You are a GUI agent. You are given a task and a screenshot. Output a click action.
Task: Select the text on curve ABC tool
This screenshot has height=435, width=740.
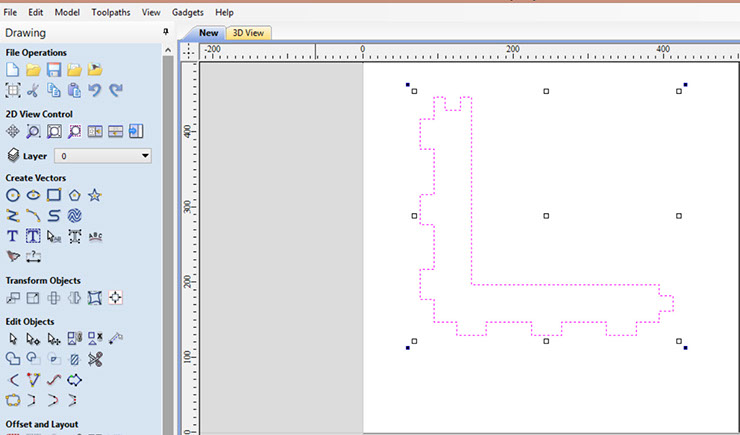coord(95,236)
